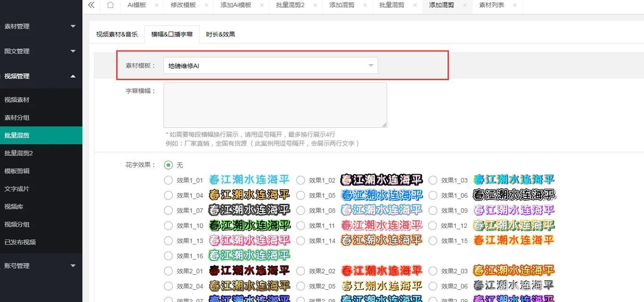
Task: Open 已发布视频 in the sidebar
Action: point(41,242)
